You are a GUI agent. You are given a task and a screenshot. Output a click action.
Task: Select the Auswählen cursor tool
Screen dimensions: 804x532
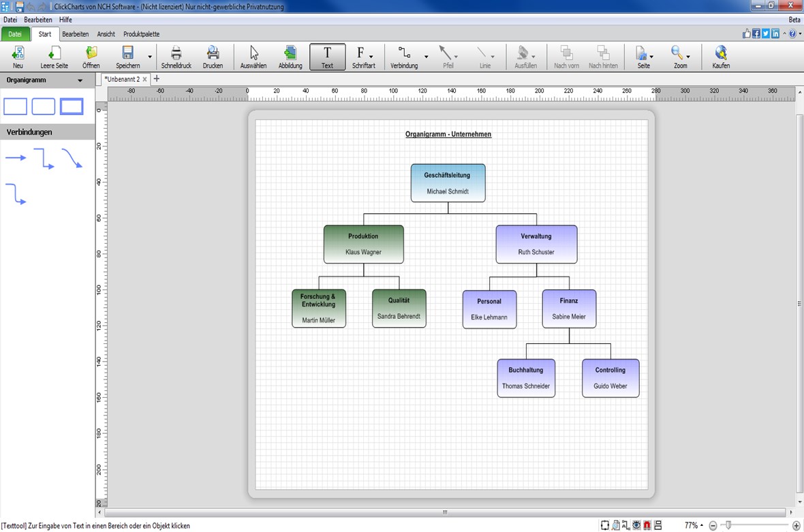point(253,57)
